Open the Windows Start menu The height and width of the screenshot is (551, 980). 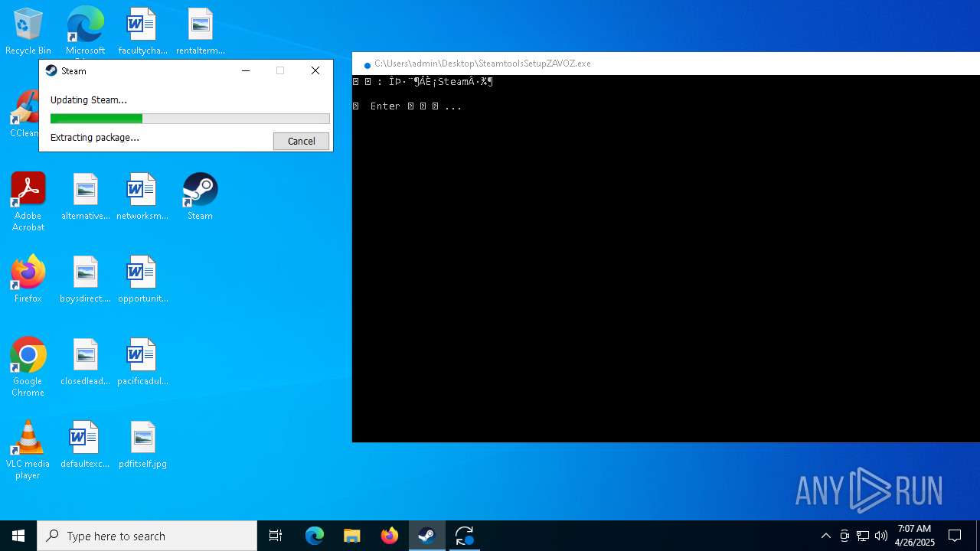(18, 536)
